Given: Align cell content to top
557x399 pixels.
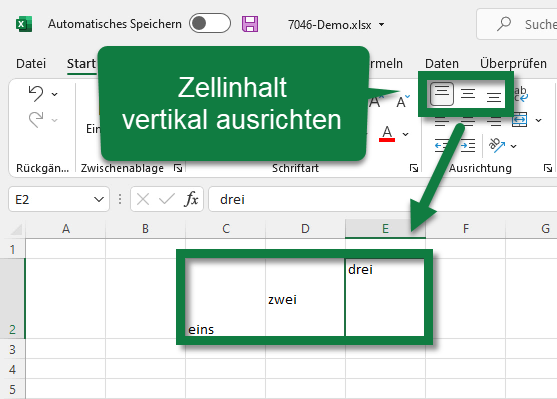Looking at the screenshot, I should [442, 94].
